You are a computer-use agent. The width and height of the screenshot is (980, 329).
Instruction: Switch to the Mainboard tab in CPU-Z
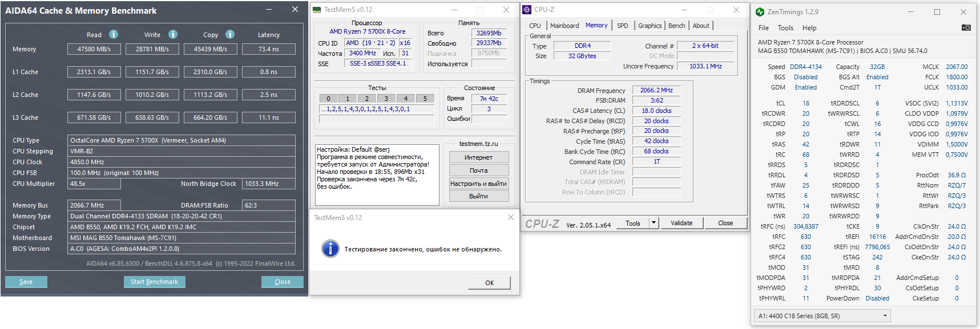point(564,26)
